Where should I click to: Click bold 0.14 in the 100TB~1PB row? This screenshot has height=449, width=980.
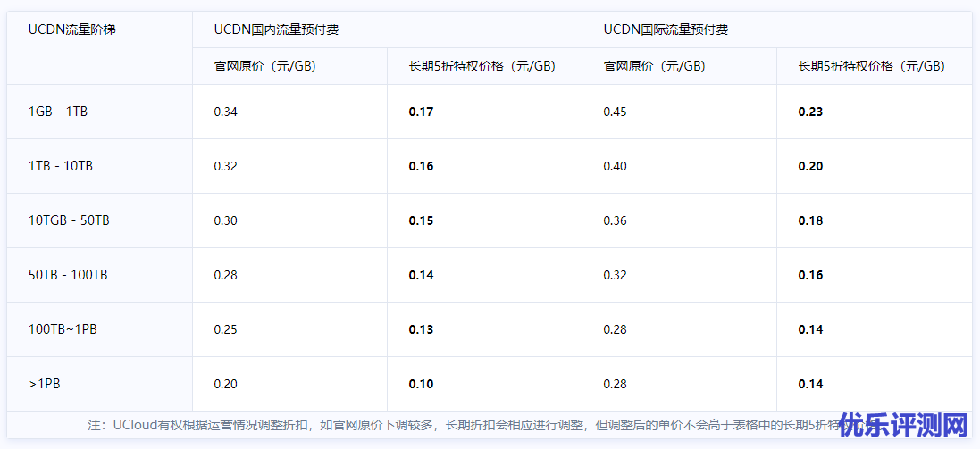coord(810,329)
